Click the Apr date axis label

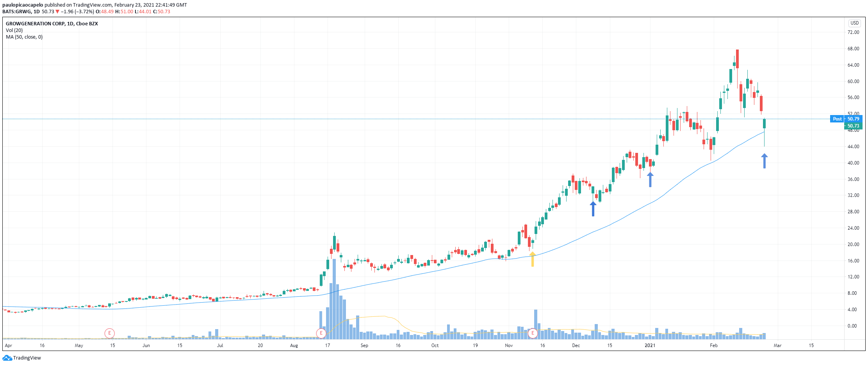click(x=8, y=346)
